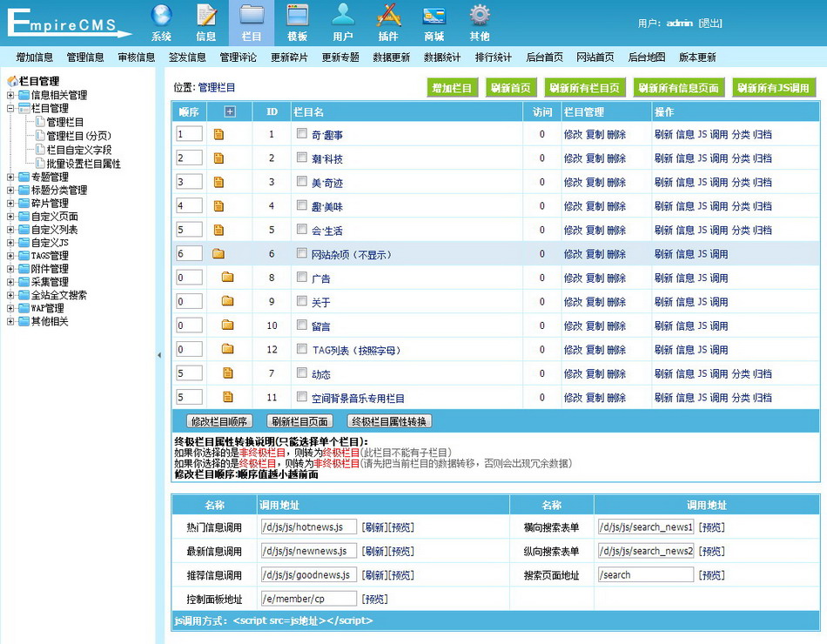The height and width of the screenshot is (644, 827).
Task: Select the 模板 template icon in top bar
Action: click(297, 17)
